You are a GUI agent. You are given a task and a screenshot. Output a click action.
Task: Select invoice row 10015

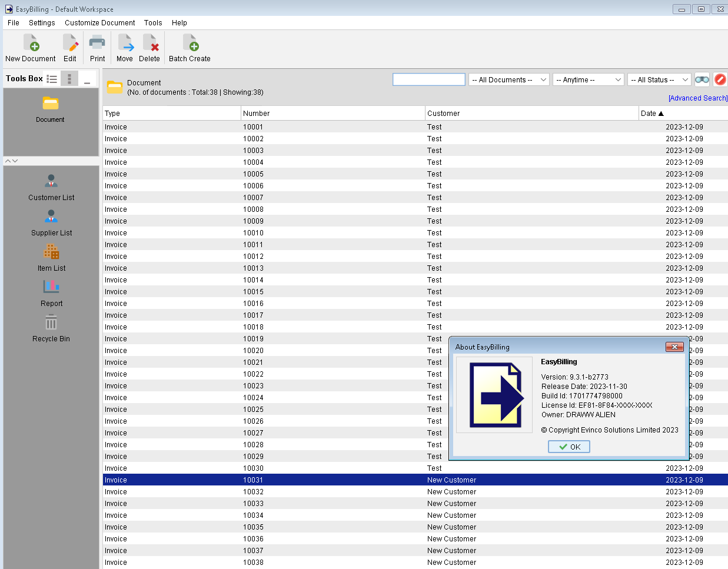[415, 292]
